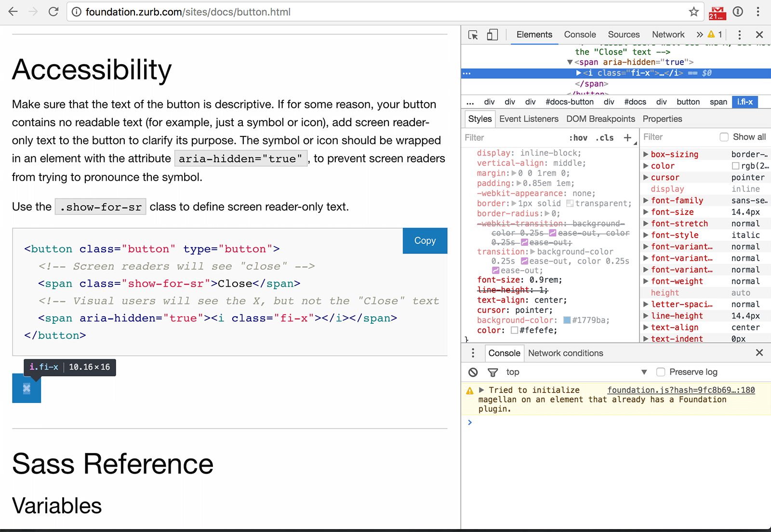Switch to the Elements tab
The image size is (771, 532).
tap(534, 35)
